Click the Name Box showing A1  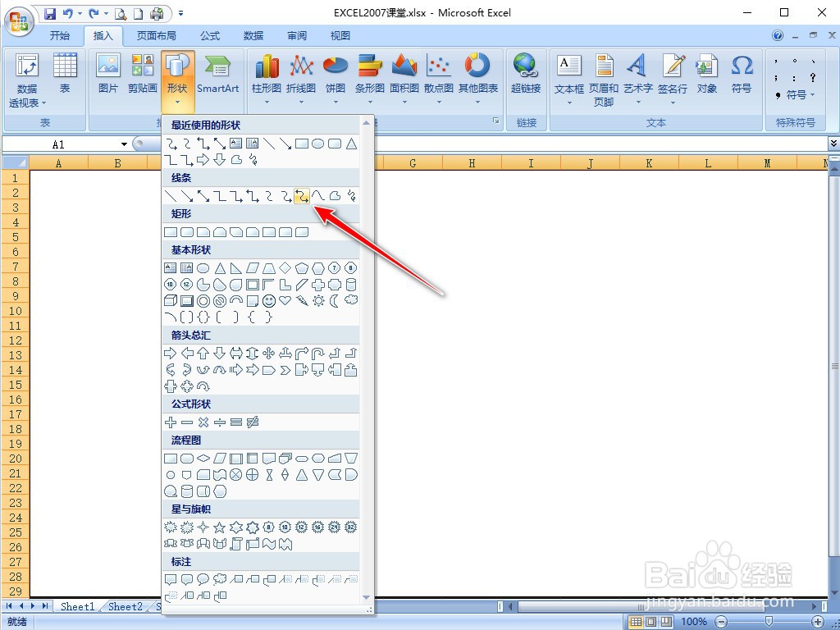pos(61,144)
